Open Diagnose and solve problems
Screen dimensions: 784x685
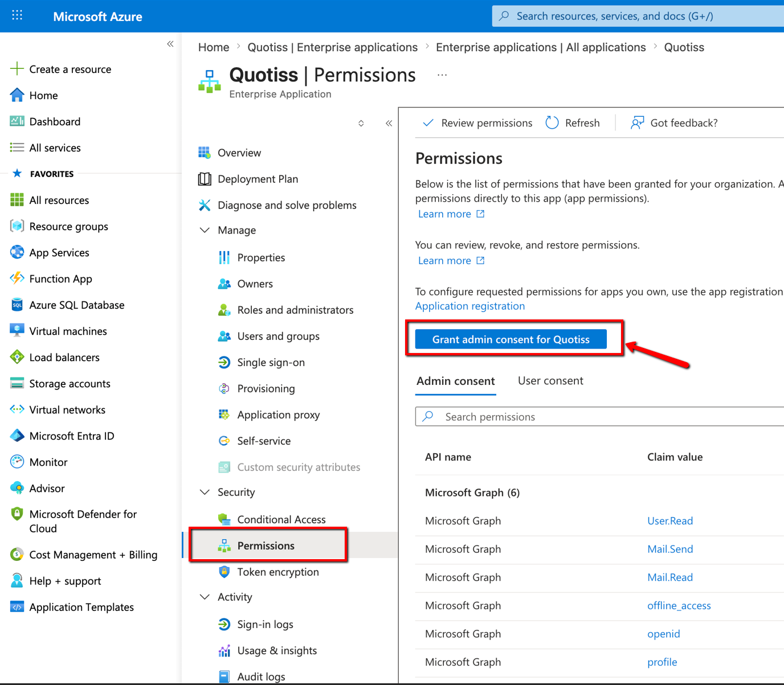click(x=287, y=205)
